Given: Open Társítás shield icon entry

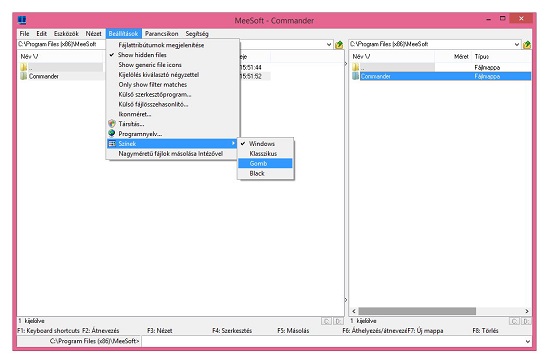Looking at the screenshot, I should pos(112,123).
